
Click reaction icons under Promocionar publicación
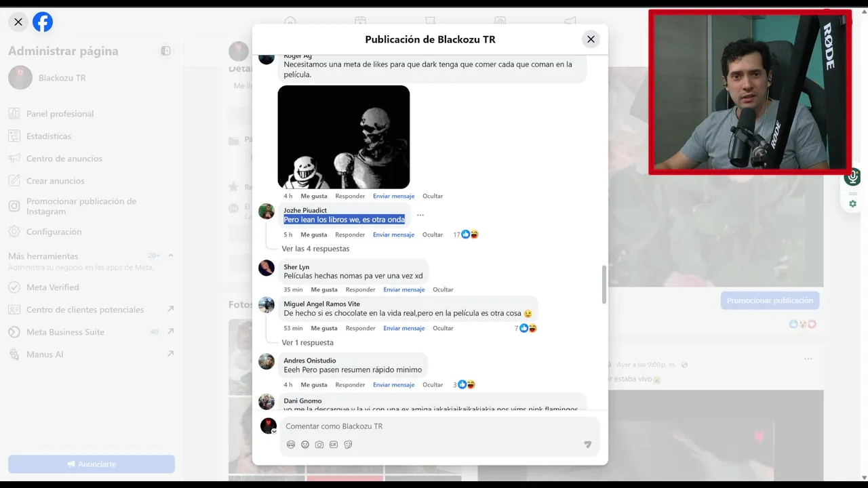point(802,324)
